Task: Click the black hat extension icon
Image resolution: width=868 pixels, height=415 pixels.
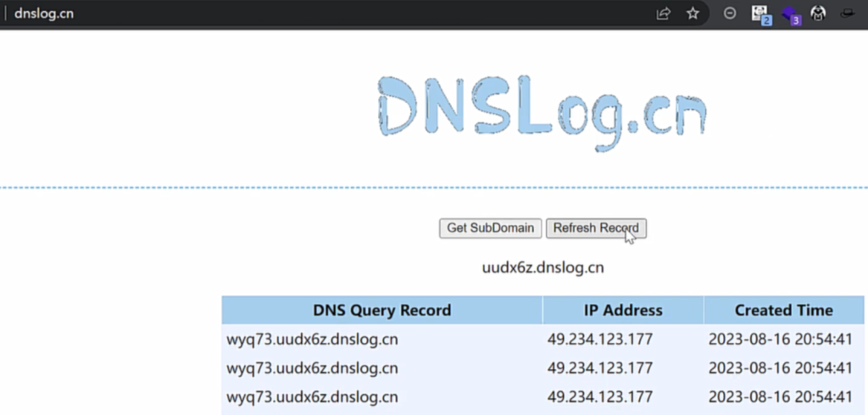Action: click(x=848, y=14)
